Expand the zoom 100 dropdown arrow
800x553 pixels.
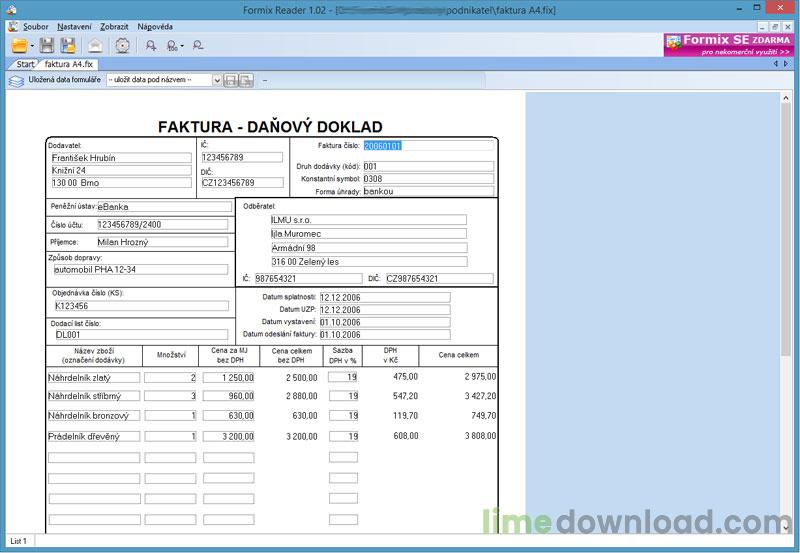182,46
